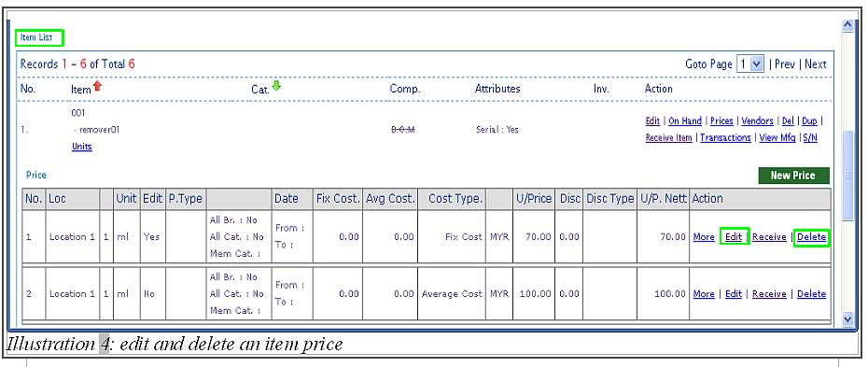
Task: Open Receive Item for item 001
Action: [668, 138]
